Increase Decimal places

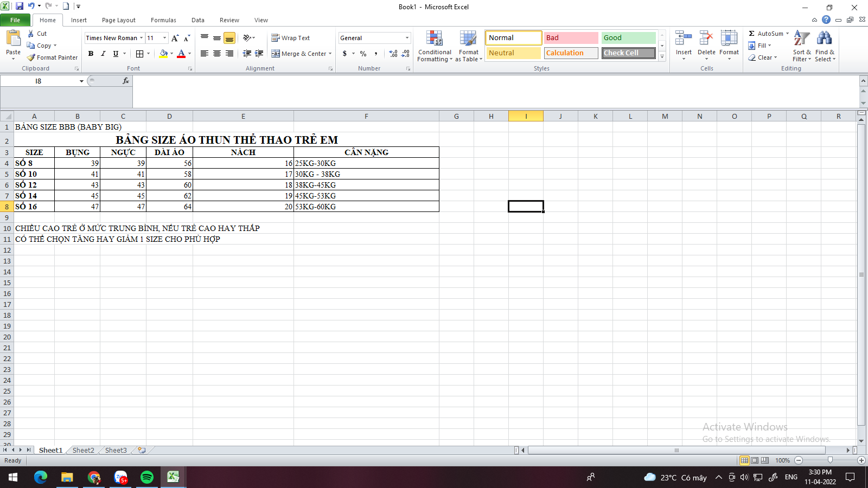[x=393, y=54]
